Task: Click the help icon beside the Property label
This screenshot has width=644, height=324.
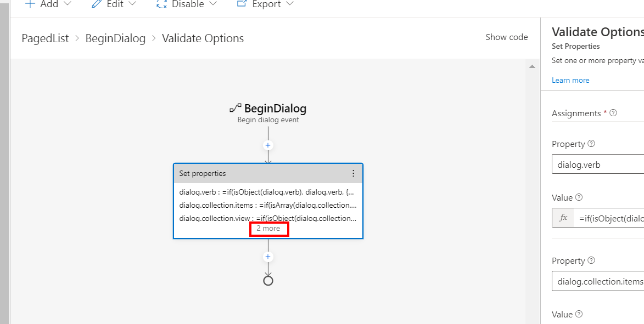Action: [x=592, y=144]
